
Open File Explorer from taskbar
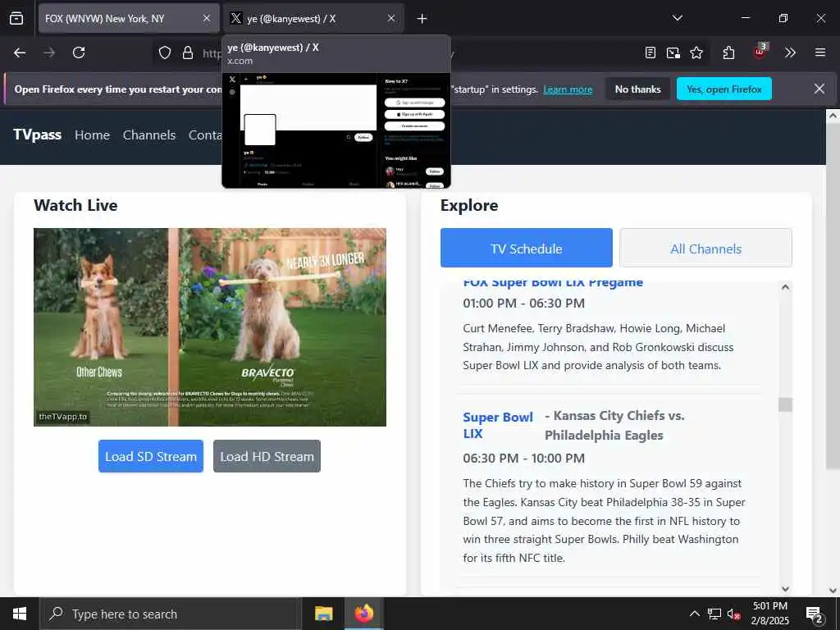click(323, 614)
